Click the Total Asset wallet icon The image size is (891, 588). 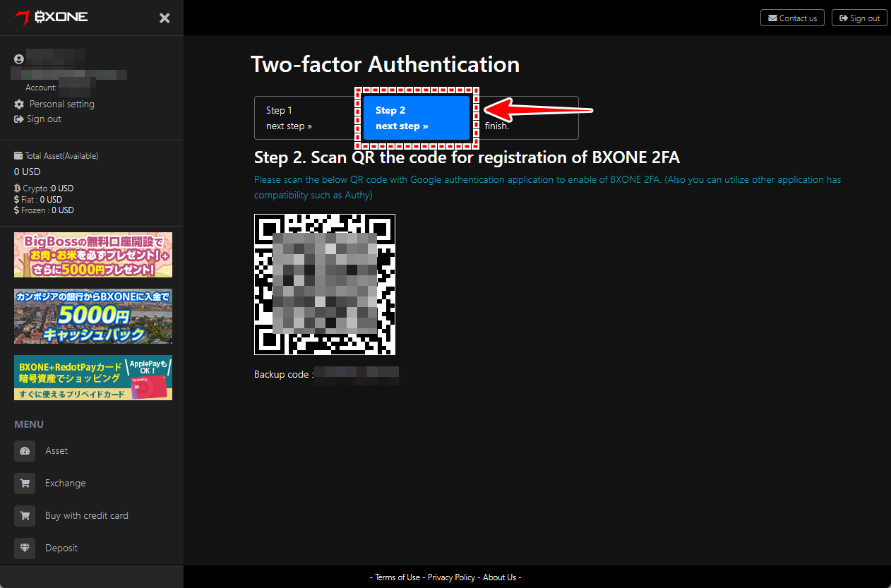click(x=18, y=156)
